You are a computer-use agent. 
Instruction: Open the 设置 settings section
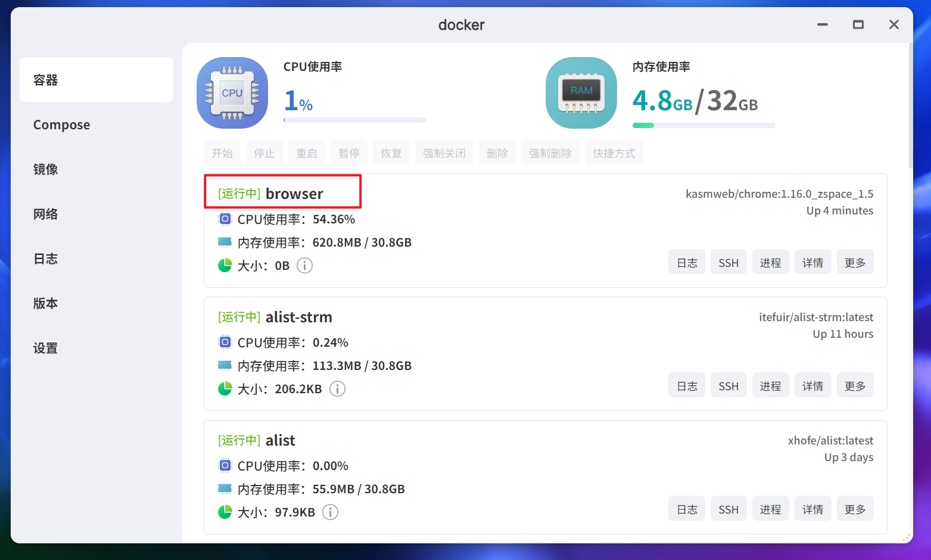tap(96, 348)
